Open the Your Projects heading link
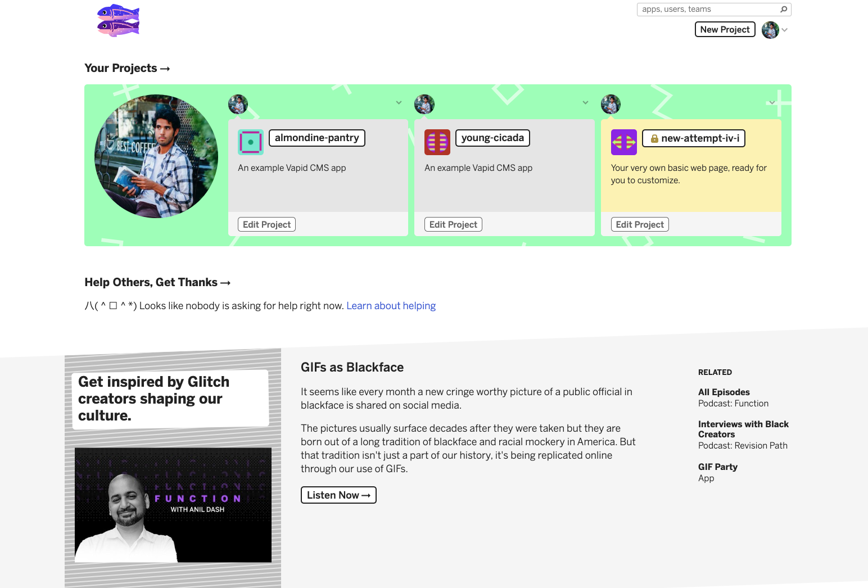The height and width of the screenshot is (588, 868). [x=127, y=68]
